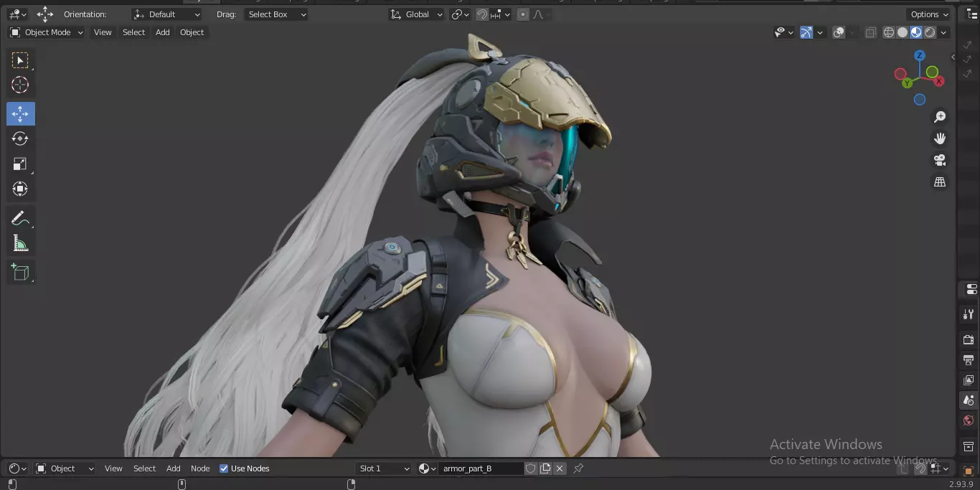
Task: Unlink the armor_part_B material
Action: (x=560, y=468)
